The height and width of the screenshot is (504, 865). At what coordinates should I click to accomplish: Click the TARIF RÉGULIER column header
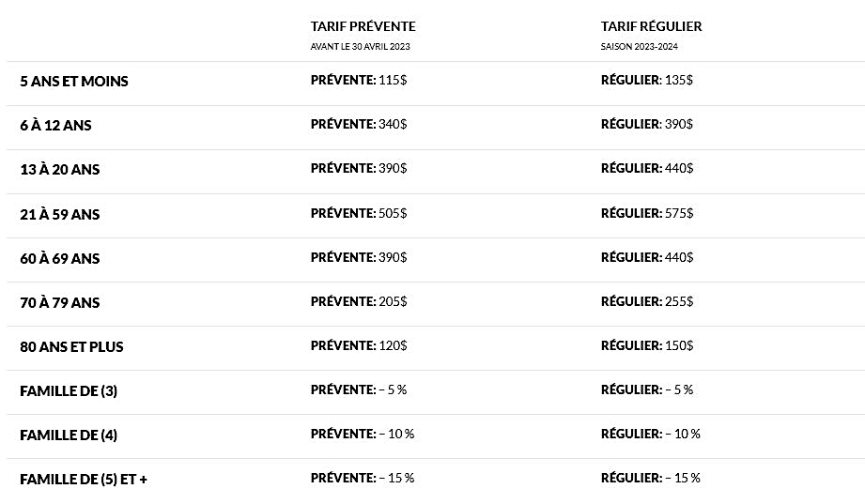click(652, 26)
